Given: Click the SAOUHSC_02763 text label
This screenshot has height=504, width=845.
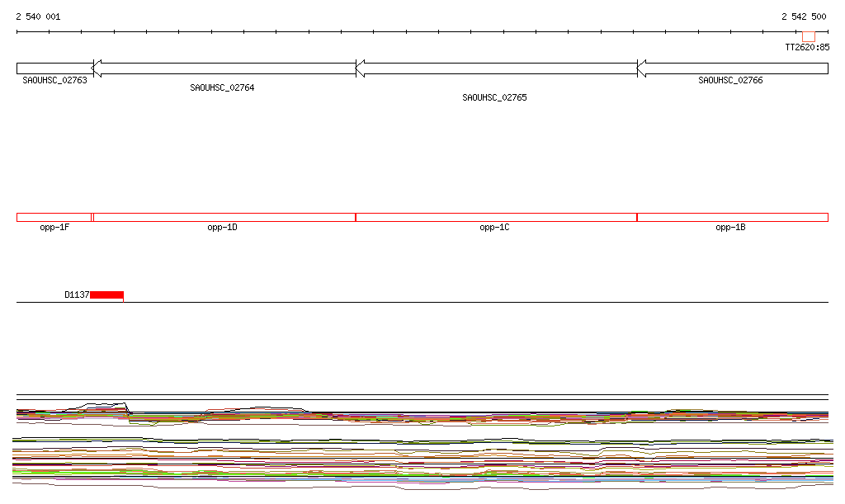Looking at the screenshot, I should click(x=54, y=80).
